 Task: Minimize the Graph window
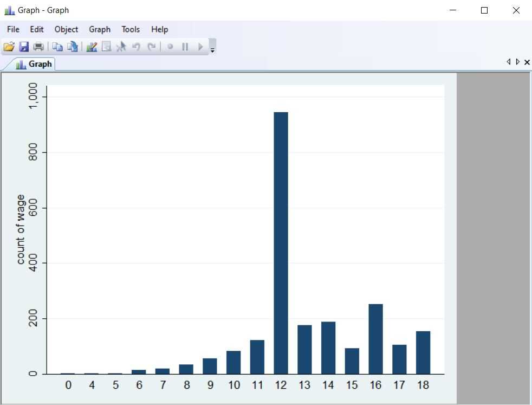(x=452, y=10)
